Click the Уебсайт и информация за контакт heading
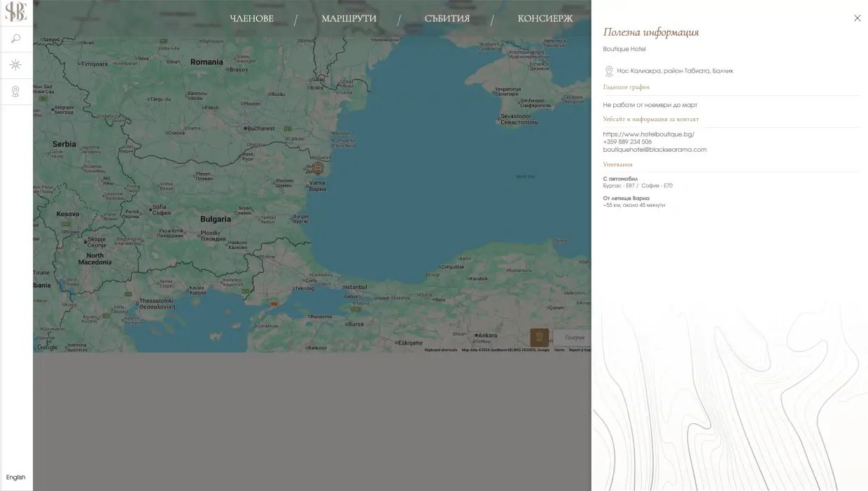The image size is (868, 491). pos(651,119)
